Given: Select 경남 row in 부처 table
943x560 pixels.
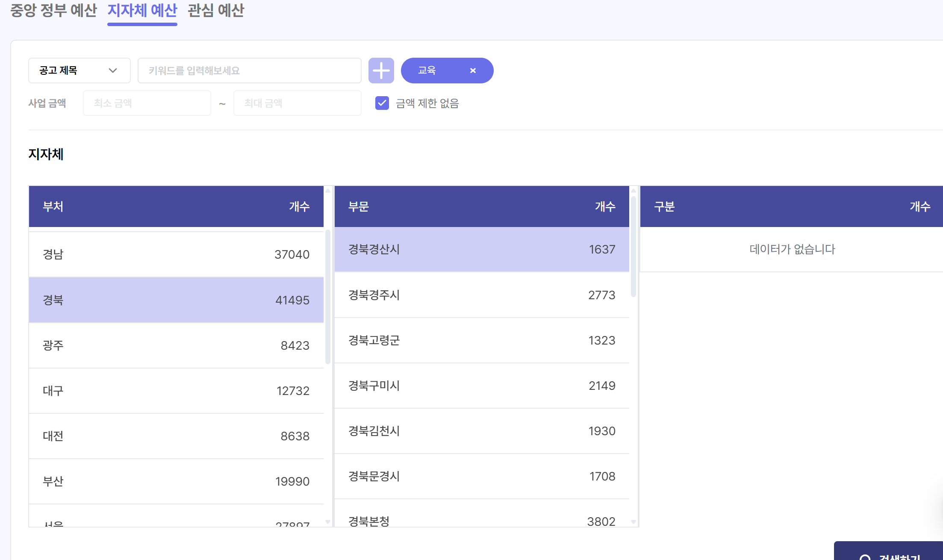Looking at the screenshot, I should (x=176, y=254).
